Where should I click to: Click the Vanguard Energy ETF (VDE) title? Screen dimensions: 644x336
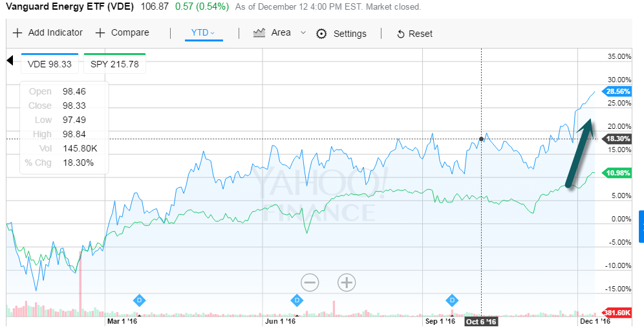coord(70,6)
